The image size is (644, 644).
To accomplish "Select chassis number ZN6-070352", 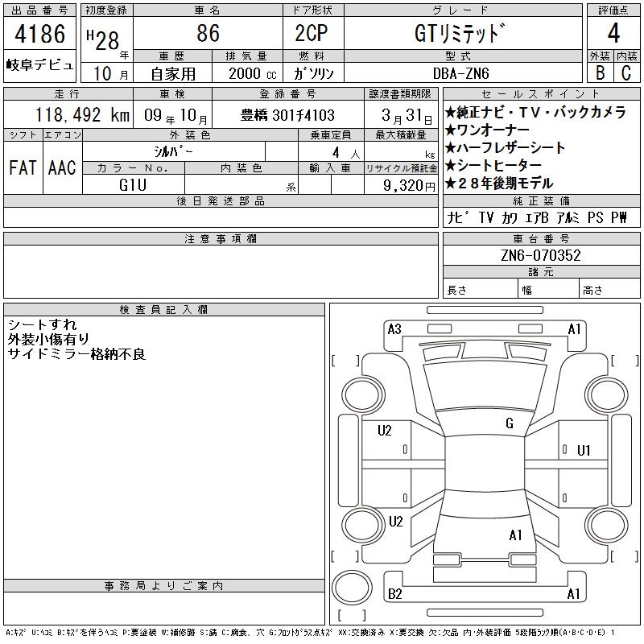I will 540,255.
